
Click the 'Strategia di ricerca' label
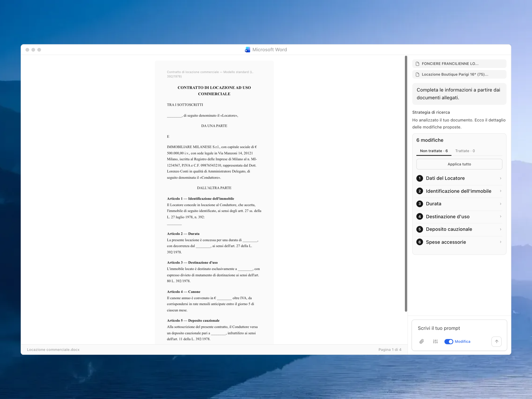pyautogui.click(x=431, y=112)
